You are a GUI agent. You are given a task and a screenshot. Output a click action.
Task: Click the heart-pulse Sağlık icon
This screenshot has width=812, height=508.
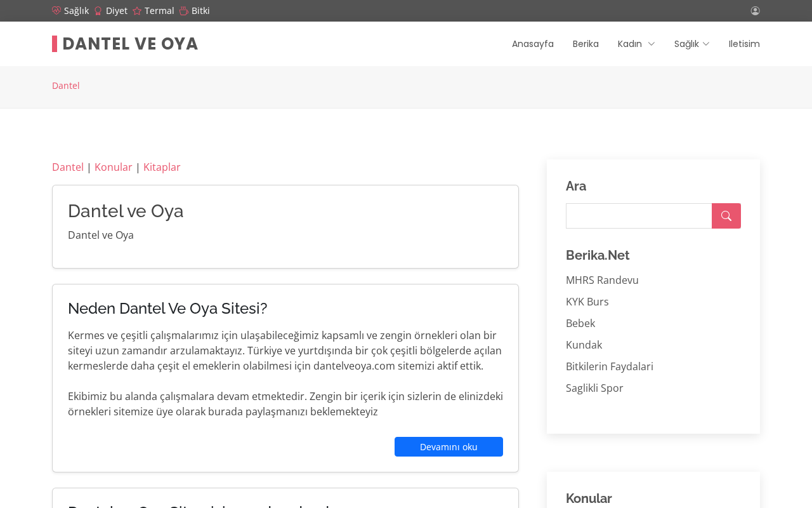(x=56, y=11)
